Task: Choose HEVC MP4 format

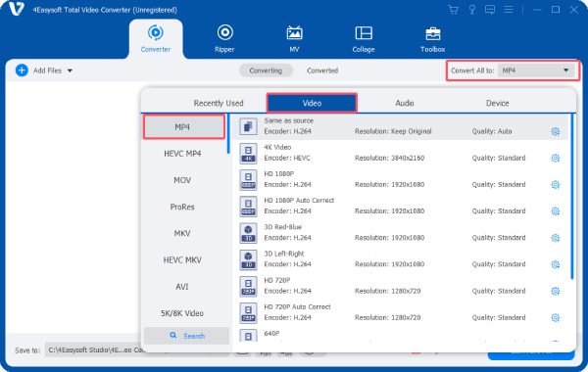Action: (182, 154)
